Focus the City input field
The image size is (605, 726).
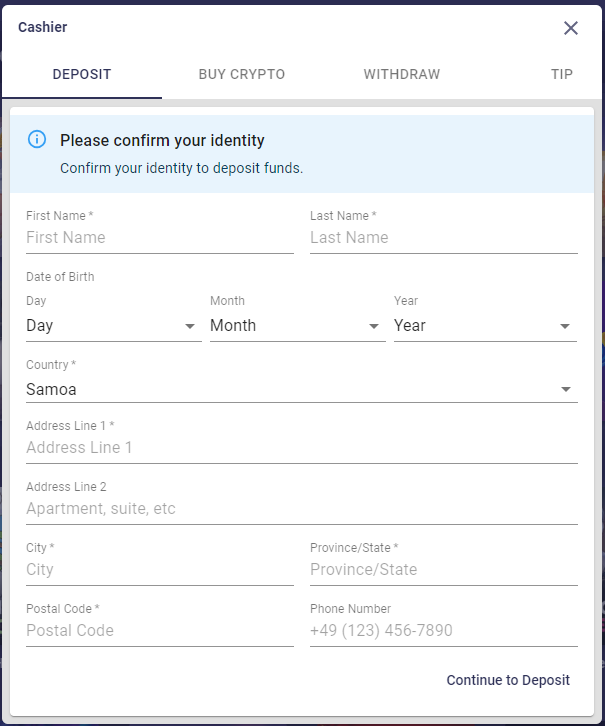(160, 570)
